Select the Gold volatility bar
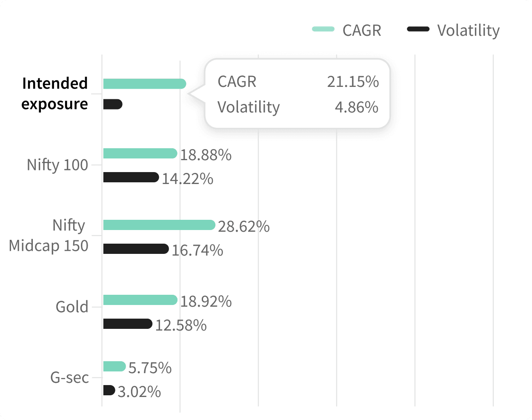532x420 pixels. coord(127,324)
